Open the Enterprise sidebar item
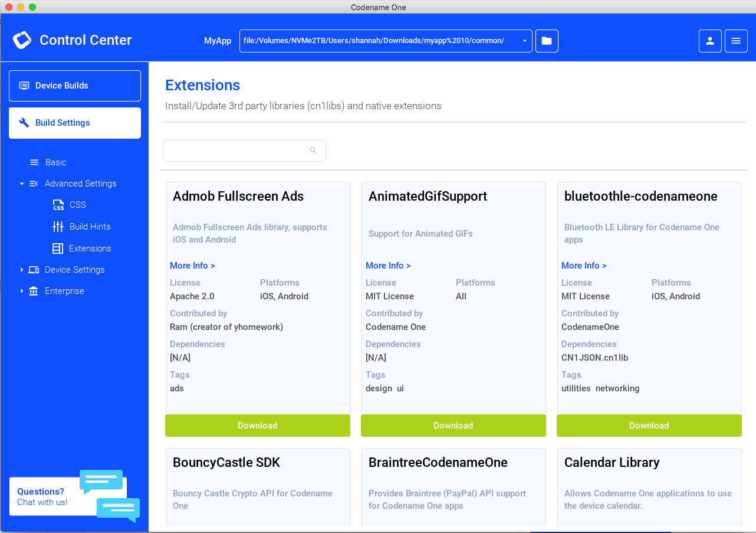Image resolution: width=756 pixels, height=533 pixels. pyautogui.click(x=64, y=291)
